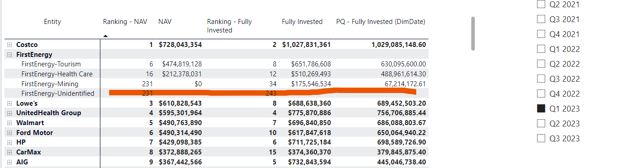The height and width of the screenshot is (168, 644).
Task: Click the Q1 2023 slicer label
Action: pos(565,109)
